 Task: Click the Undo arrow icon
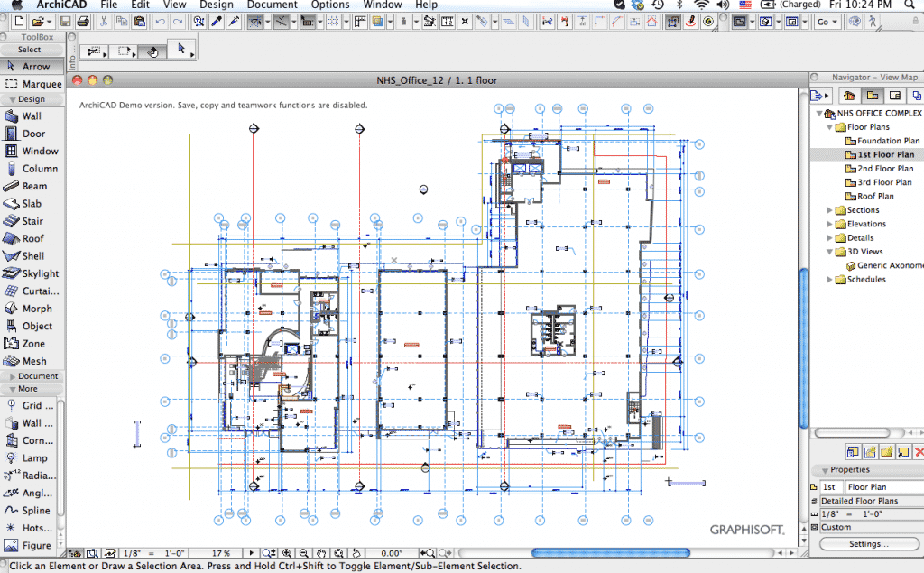160,22
